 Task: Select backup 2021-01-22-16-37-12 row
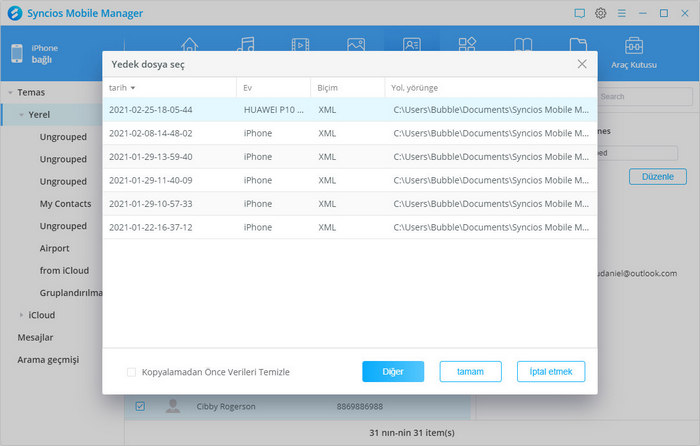pos(350,227)
